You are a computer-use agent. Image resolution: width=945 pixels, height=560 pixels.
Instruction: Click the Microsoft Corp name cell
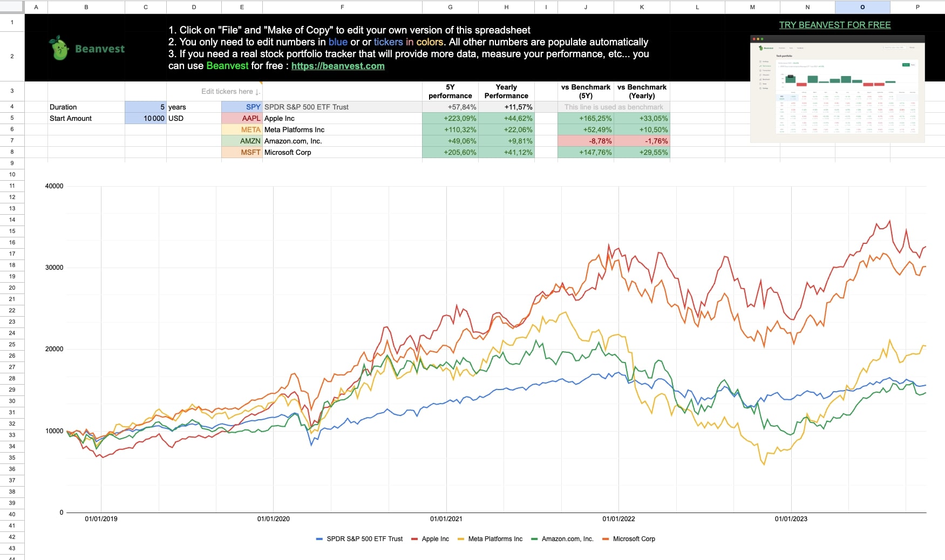[342, 152]
